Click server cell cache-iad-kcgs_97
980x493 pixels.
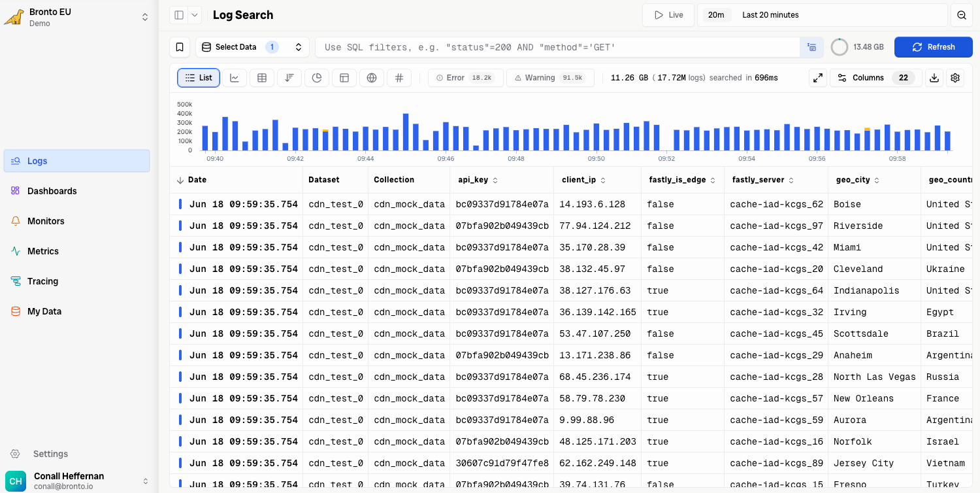[777, 226]
